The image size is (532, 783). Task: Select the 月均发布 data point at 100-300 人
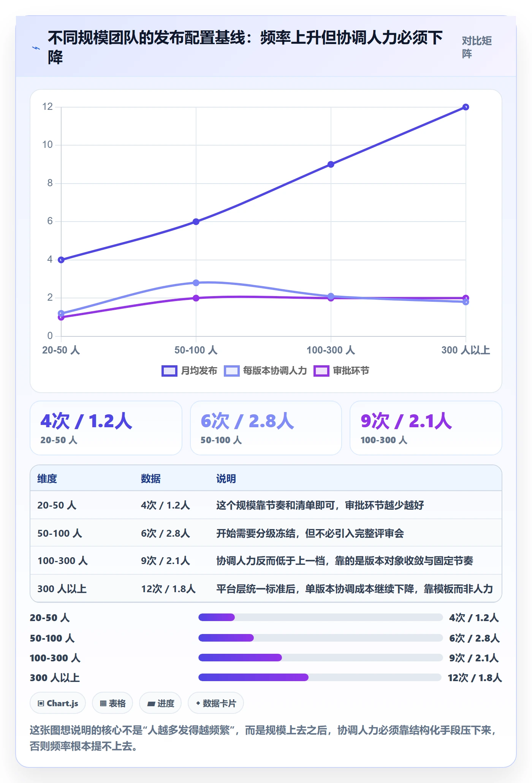[331, 164]
